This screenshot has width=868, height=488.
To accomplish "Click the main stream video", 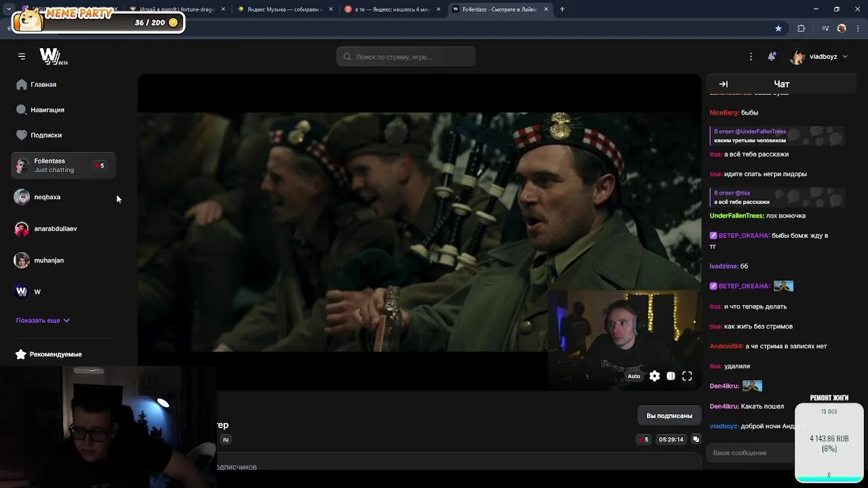I will click(x=419, y=232).
